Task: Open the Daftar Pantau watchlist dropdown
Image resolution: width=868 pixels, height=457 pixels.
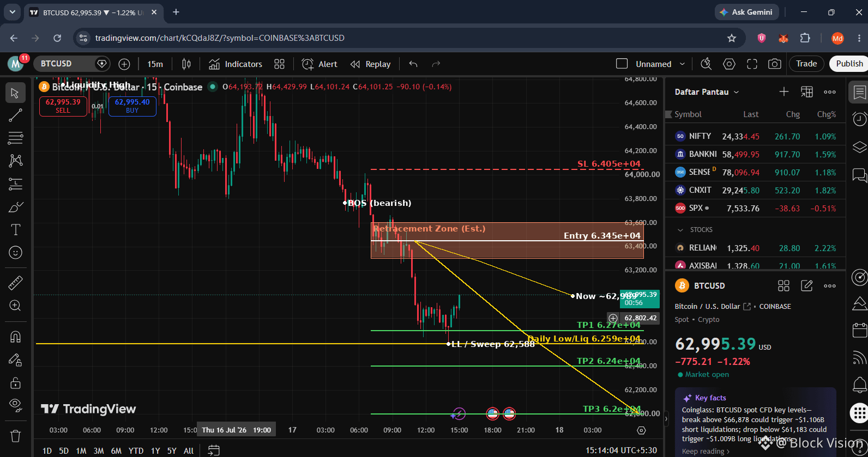Action: [707, 92]
